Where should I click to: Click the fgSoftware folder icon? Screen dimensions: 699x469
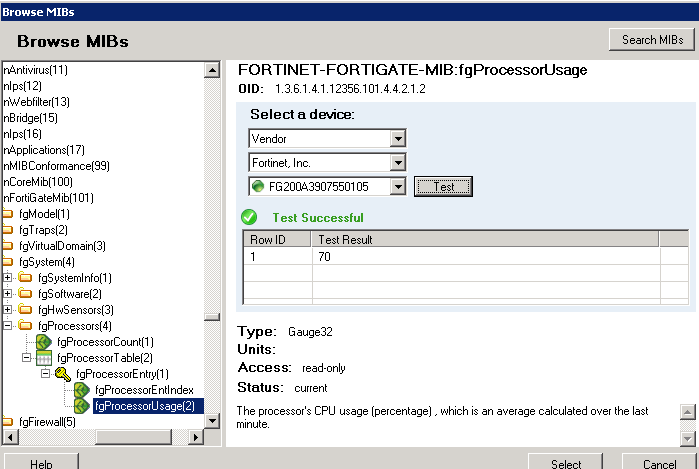point(25,294)
